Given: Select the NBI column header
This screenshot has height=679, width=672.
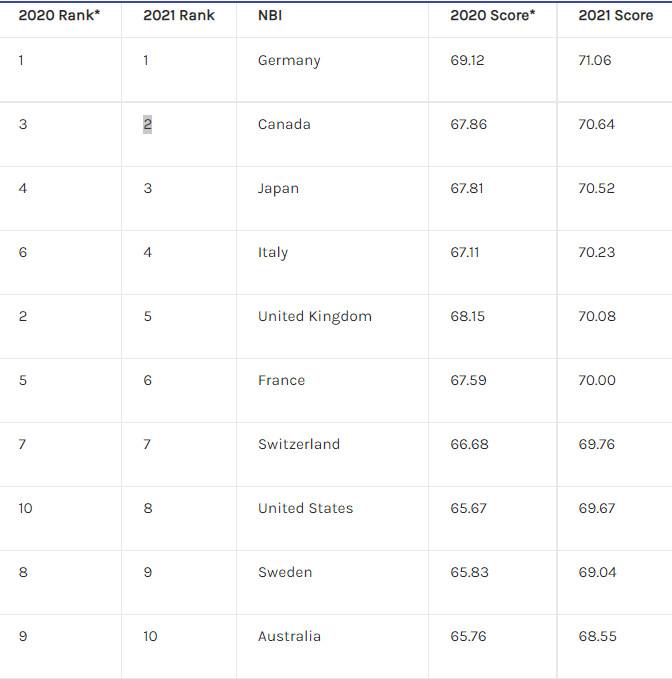Looking at the screenshot, I should [x=270, y=15].
